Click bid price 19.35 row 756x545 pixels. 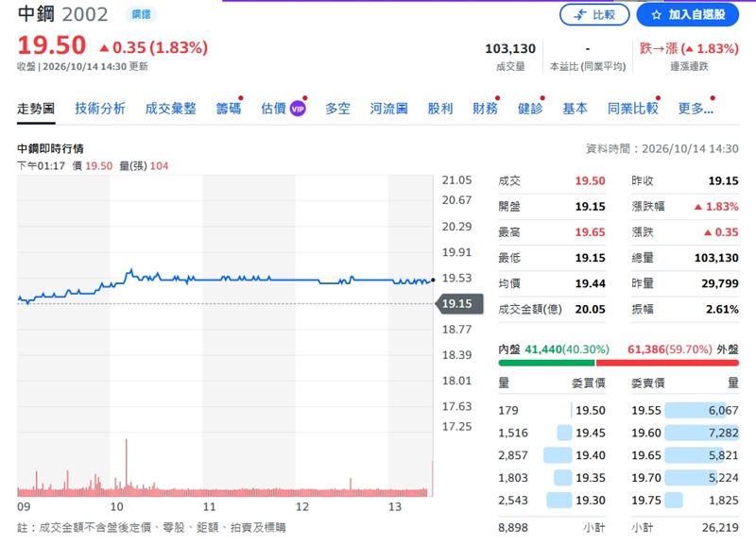pyautogui.click(x=552, y=478)
